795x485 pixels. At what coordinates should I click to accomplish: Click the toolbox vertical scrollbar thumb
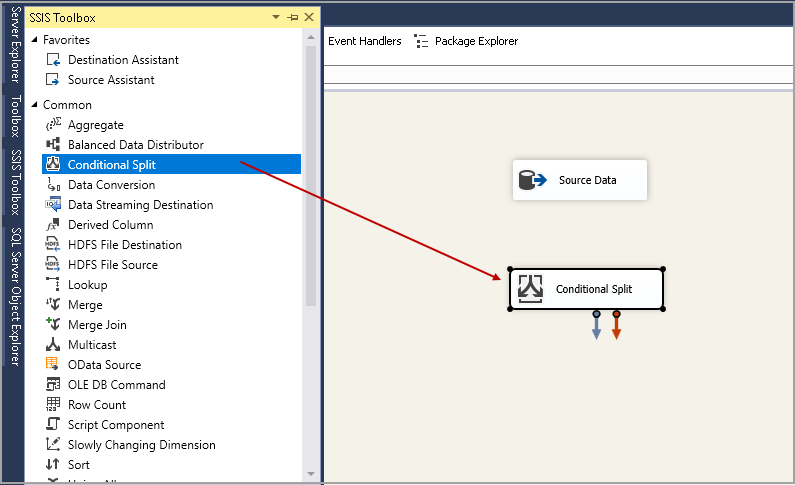click(x=311, y=176)
